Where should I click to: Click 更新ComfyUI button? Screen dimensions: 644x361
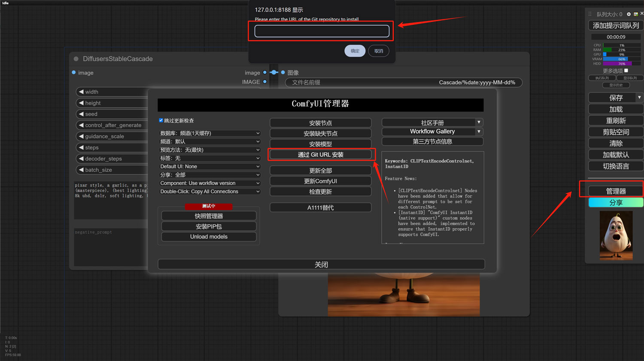click(321, 181)
